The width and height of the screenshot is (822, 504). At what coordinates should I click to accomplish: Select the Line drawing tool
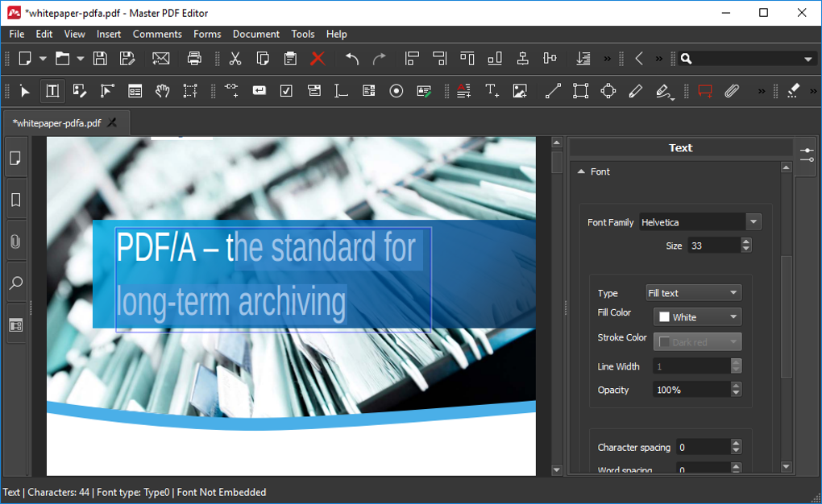pyautogui.click(x=553, y=91)
